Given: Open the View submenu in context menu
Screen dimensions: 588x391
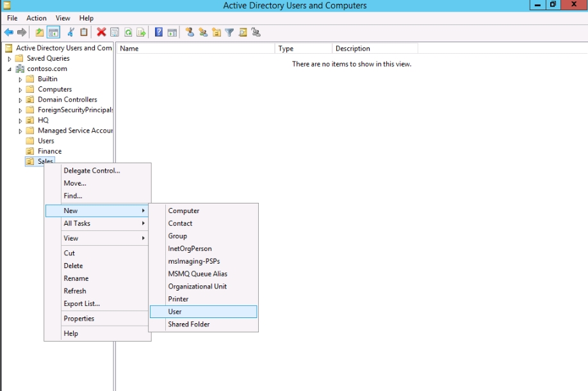Looking at the screenshot, I should click(97, 238).
